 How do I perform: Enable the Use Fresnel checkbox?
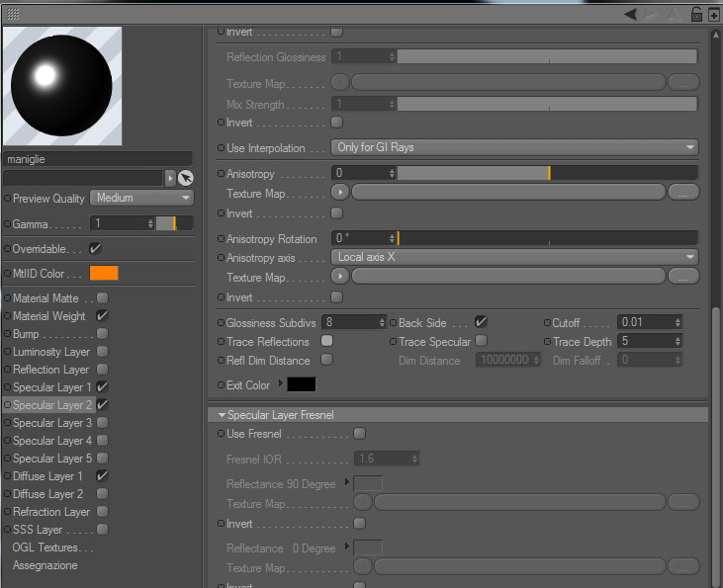(x=359, y=434)
